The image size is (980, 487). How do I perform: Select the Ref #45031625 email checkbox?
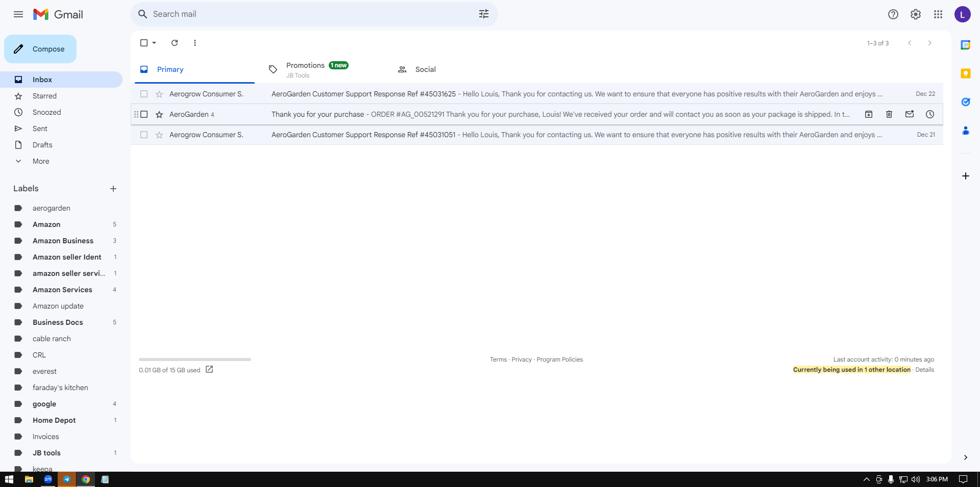(144, 94)
